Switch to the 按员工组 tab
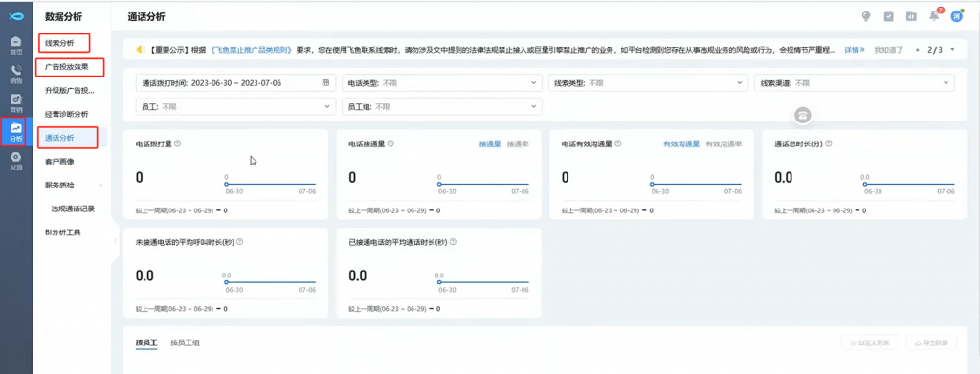 point(185,342)
